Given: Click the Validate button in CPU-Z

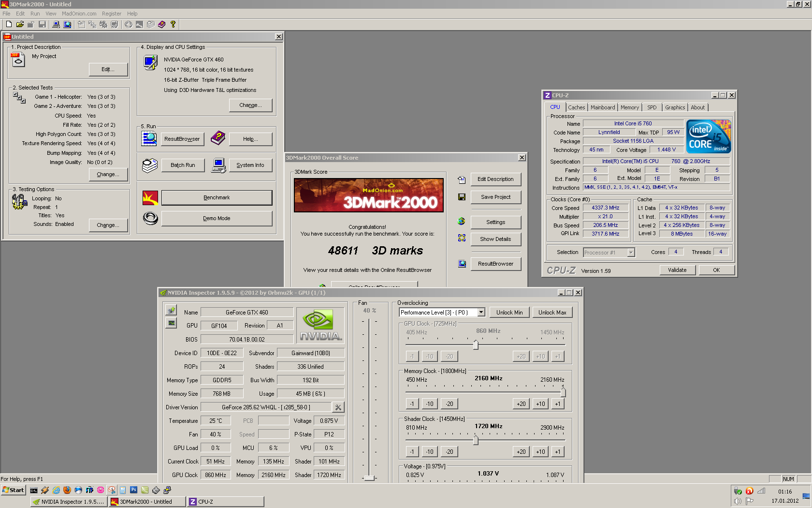Looking at the screenshot, I should [677, 270].
